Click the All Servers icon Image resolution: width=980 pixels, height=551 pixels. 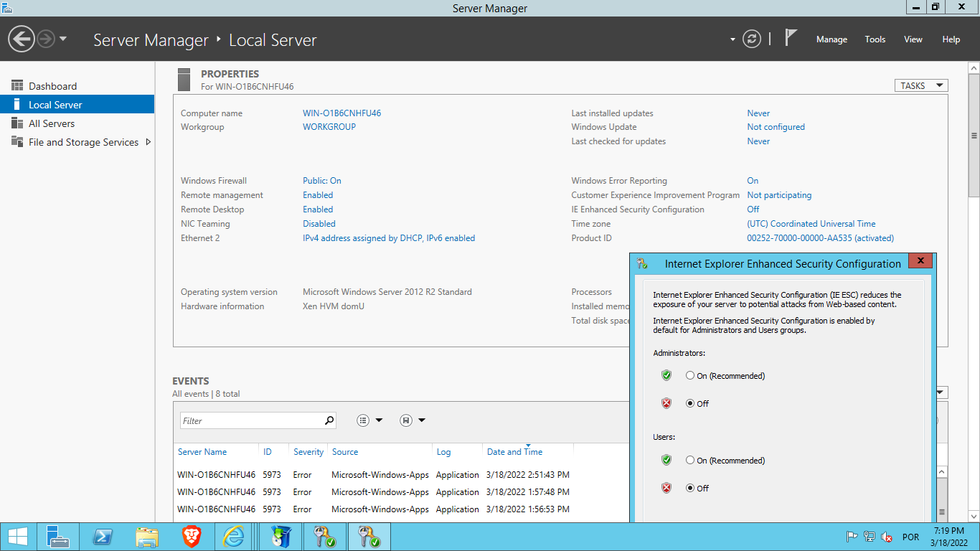17,123
